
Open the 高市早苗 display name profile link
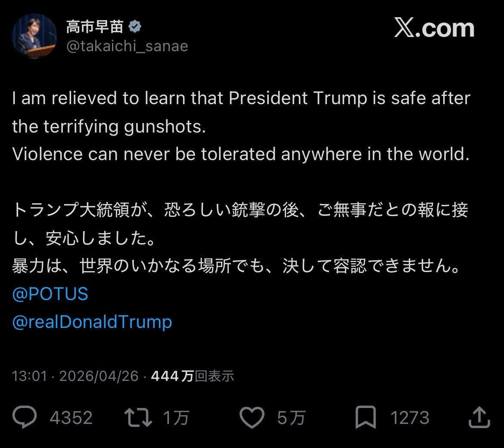[95, 27]
